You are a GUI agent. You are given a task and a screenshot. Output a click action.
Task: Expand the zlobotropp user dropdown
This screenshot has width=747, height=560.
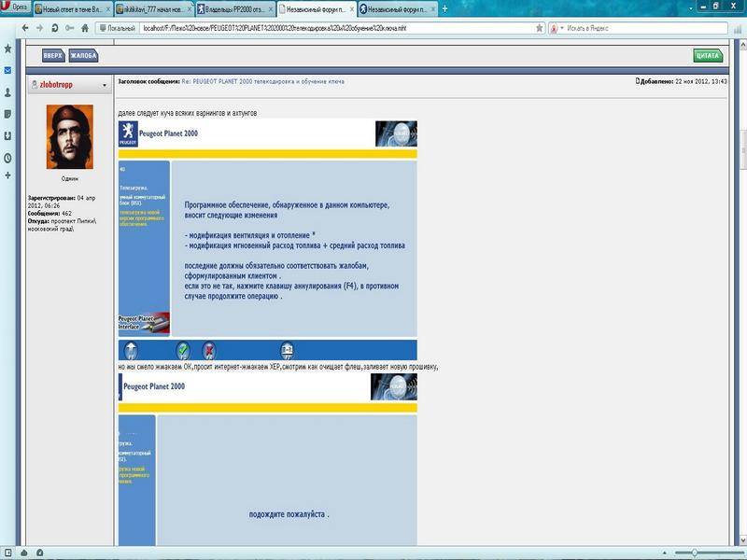click(x=103, y=85)
